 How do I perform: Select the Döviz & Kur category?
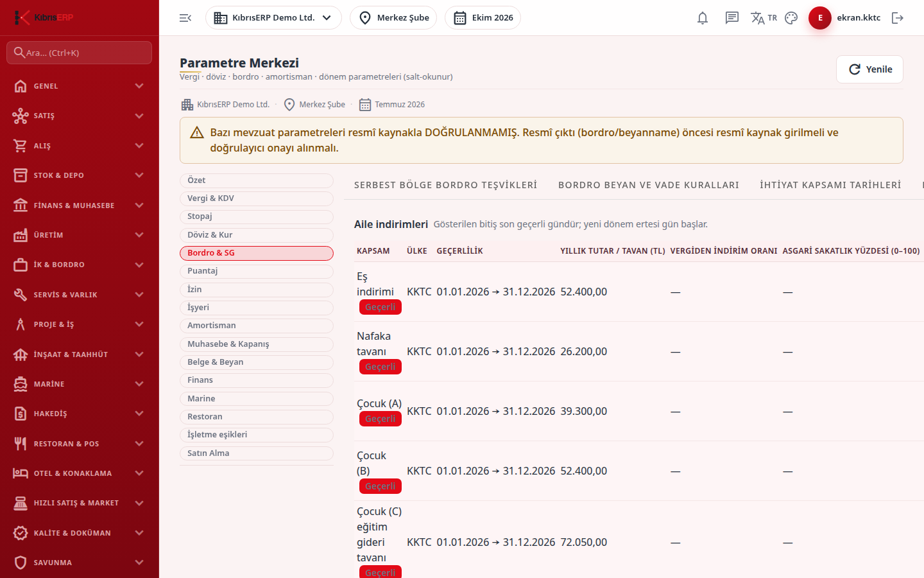point(257,235)
